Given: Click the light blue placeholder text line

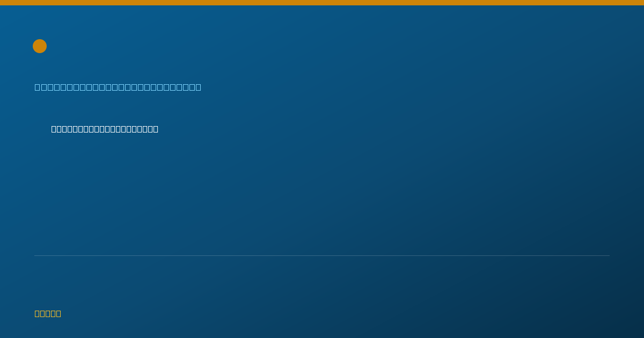Looking at the screenshot, I should pyautogui.click(x=118, y=87).
